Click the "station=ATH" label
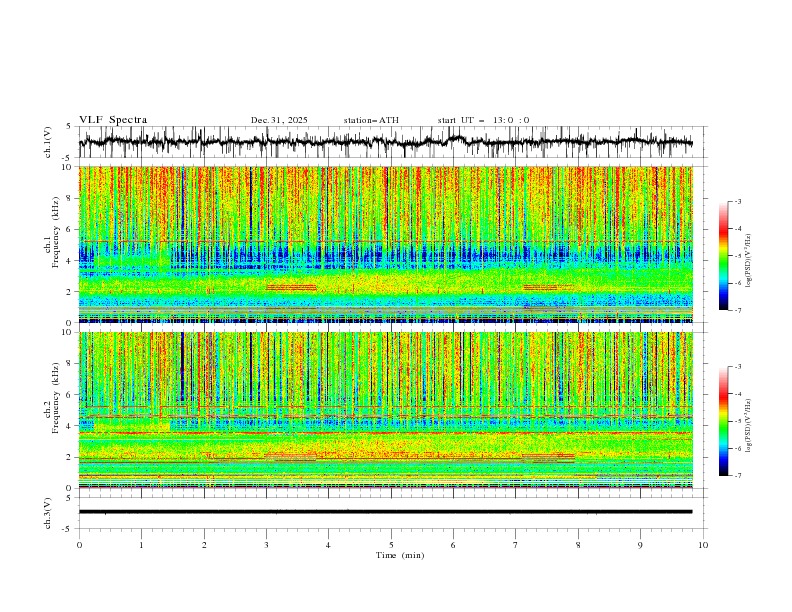The image size is (792, 612). pos(371,120)
